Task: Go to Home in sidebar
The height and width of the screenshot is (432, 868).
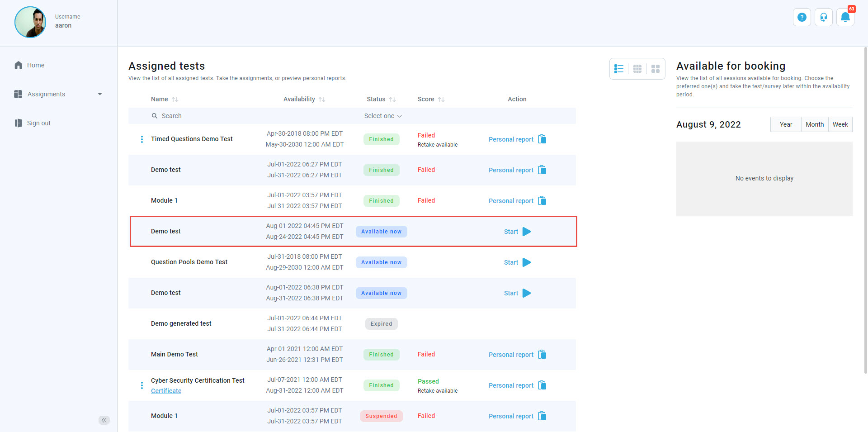Action: coord(35,65)
